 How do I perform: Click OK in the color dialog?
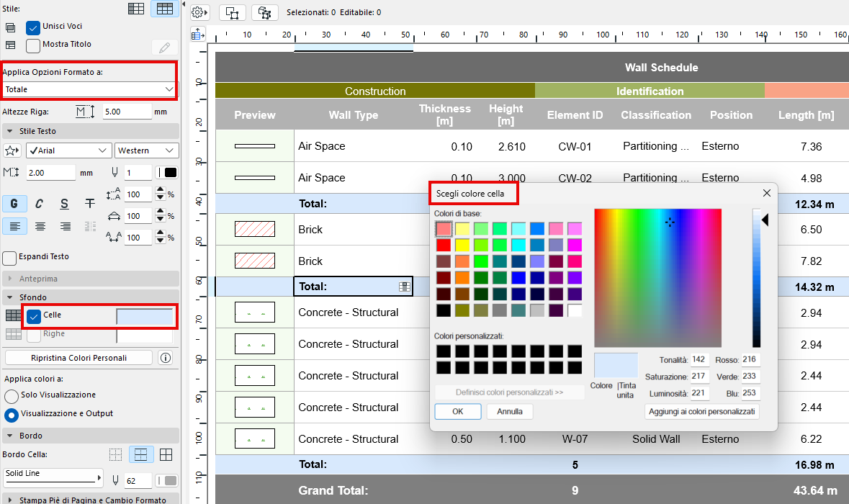457,411
